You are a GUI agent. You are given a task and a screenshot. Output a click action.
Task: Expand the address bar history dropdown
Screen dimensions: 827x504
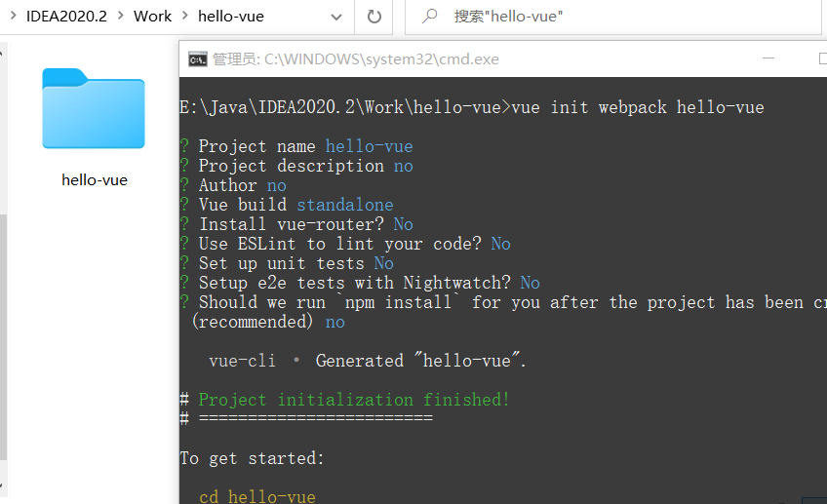[x=336, y=17]
